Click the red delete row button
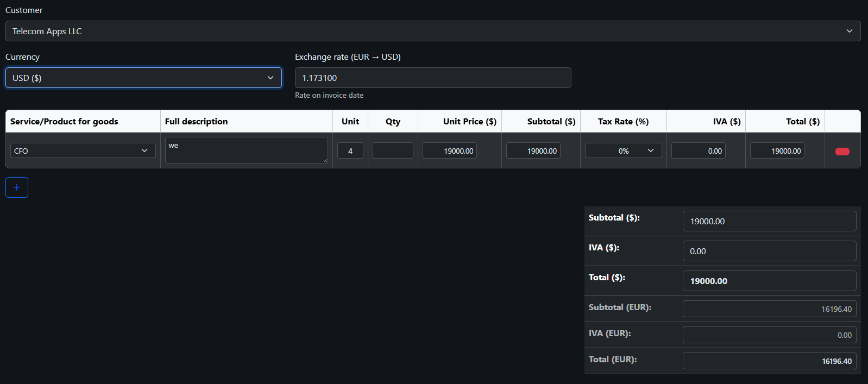 842,152
